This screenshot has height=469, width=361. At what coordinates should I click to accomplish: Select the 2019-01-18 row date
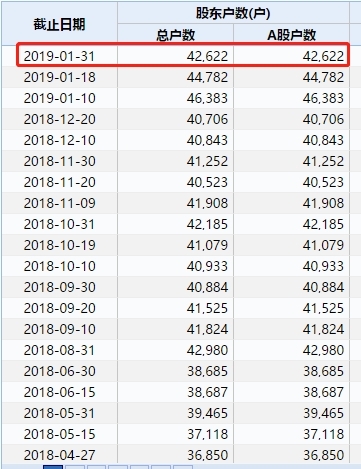click(x=59, y=77)
